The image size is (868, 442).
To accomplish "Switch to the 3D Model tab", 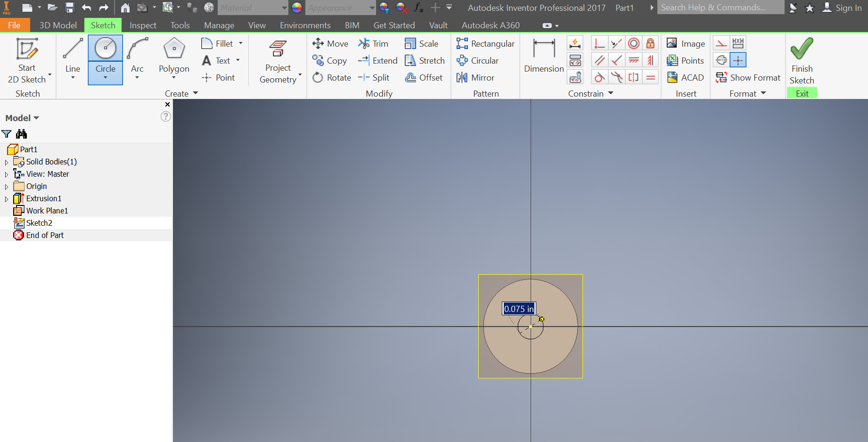I will pyautogui.click(x=58, y=25).
